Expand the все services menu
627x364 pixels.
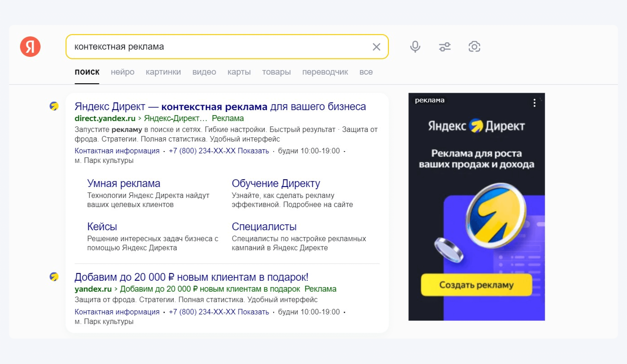click(366, 72)
